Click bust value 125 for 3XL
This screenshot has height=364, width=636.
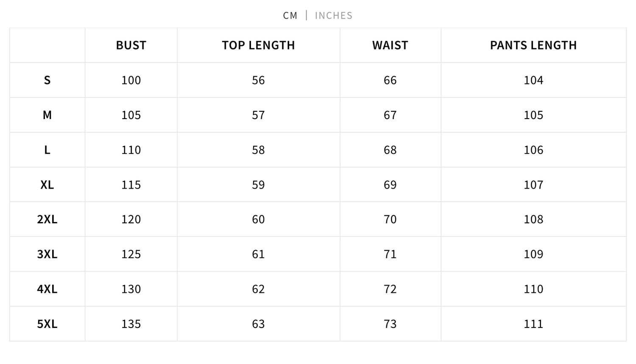tap(131, 254)
